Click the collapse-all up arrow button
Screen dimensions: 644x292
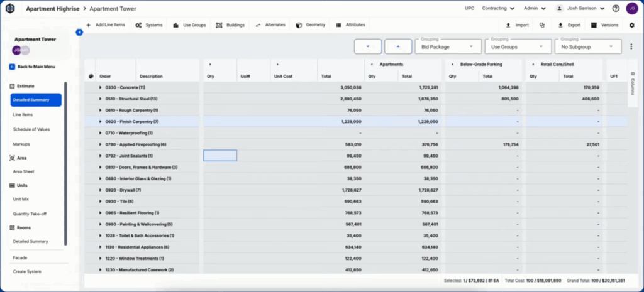coord(398,46)
